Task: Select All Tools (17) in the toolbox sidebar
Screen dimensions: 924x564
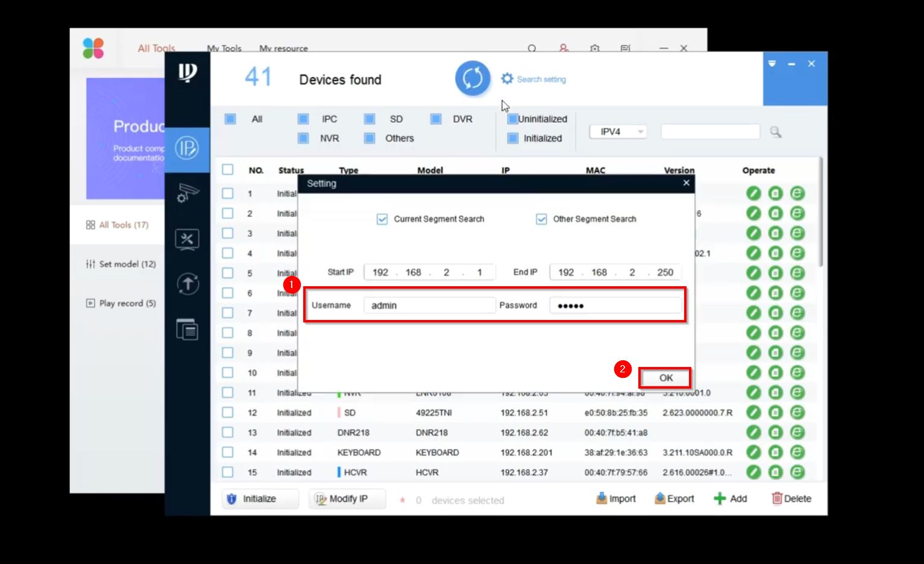Action: [x=118, y=225]
